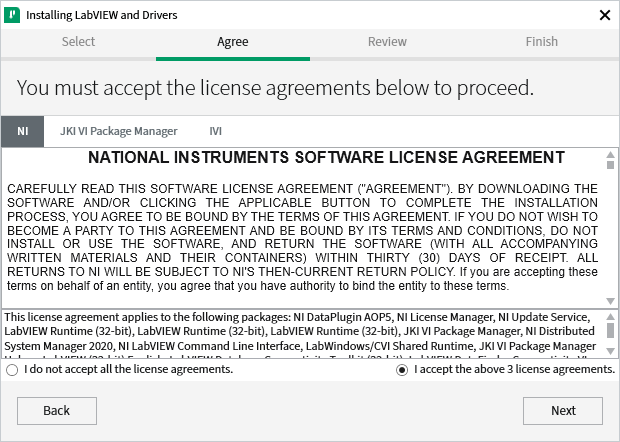Jump to the Review step
This screenshot has height=442, width=620.
[x=387, y=42]
